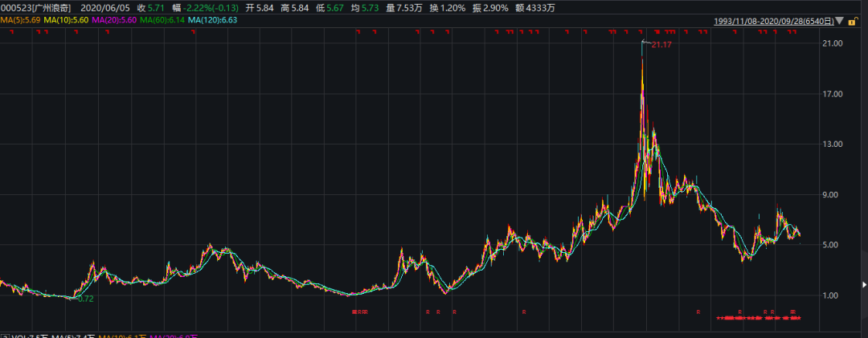This screenshot has width=868, height=338.
Task: Select the MA(5) moving average label
Action: point(20,20)
